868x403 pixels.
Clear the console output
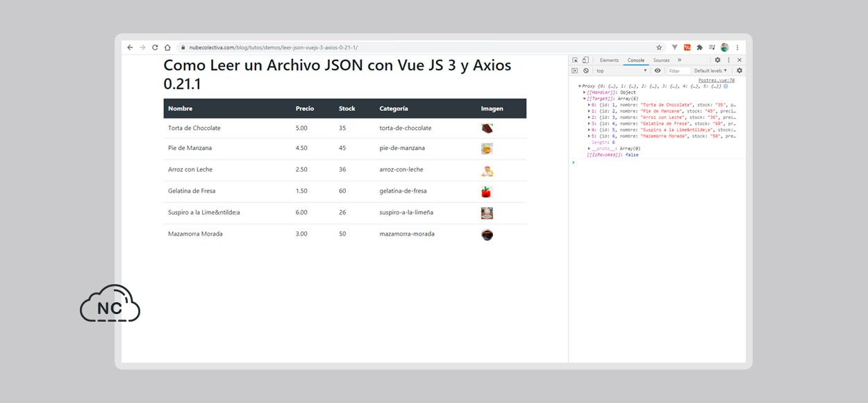585,71
